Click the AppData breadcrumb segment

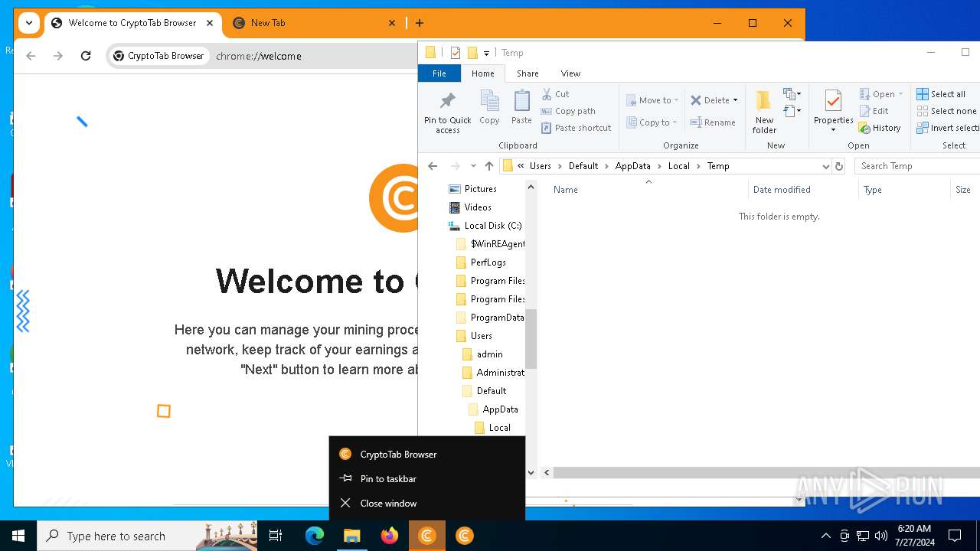tap(632, 166)
